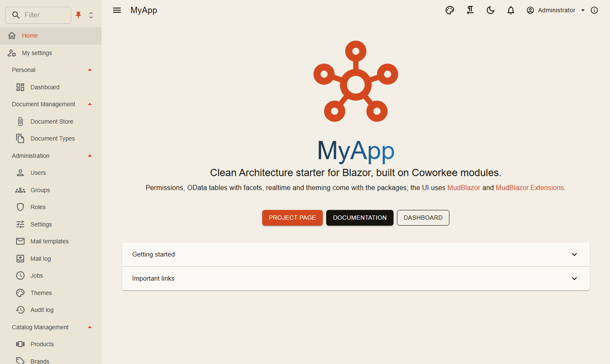Collapse the Personal group
Image resolution: width=610 pixels, height=364 pixels.
coord(90,70)
